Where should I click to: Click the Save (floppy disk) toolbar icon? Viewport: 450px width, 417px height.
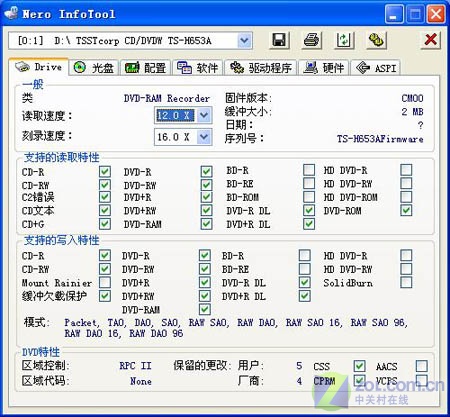click(x=279, y=40)
